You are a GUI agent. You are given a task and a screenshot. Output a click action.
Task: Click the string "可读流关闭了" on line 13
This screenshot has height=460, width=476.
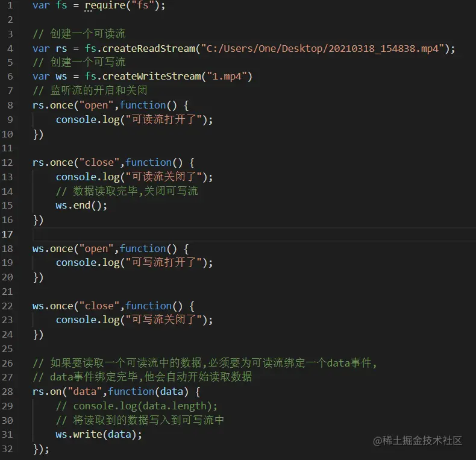coord(164,177)
